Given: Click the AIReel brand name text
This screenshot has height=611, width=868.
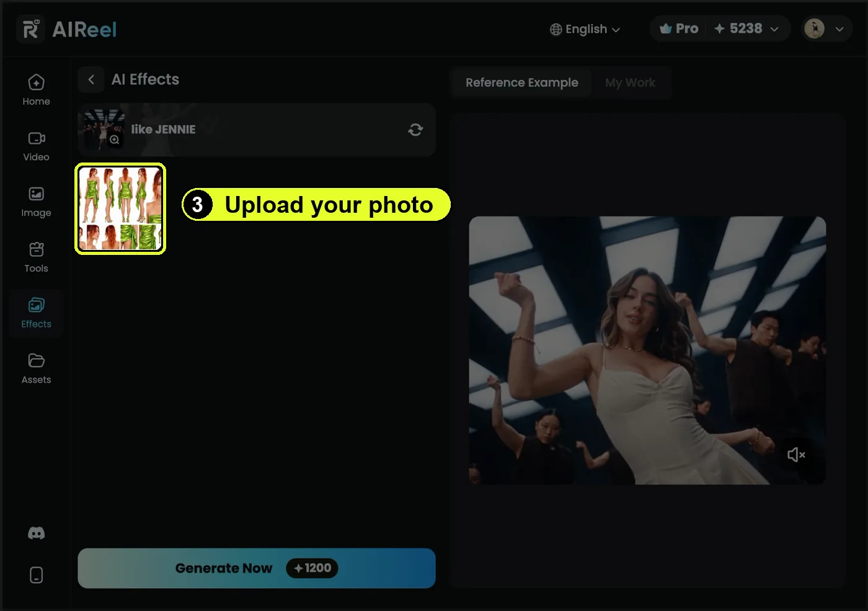Looking at the screenshot, I should (84, 29).
